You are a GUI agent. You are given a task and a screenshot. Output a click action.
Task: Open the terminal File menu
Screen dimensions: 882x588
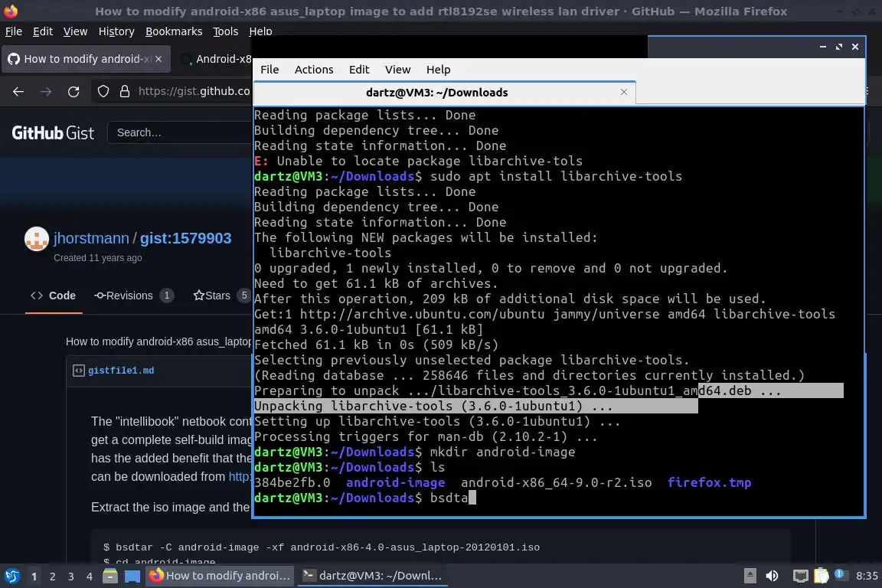click(269, 69)
